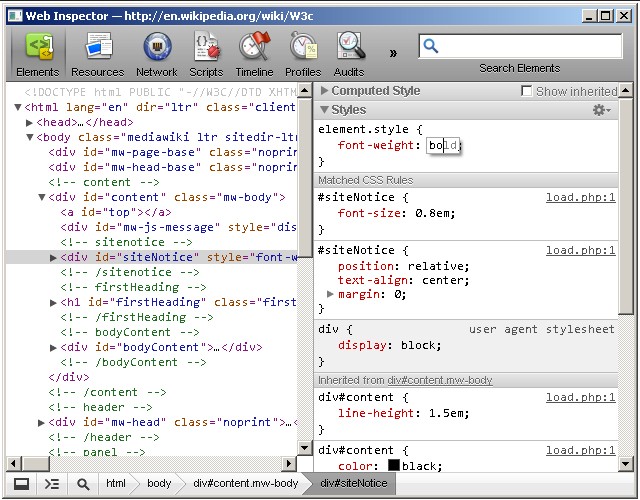This screenshot has height=500, width=640.
Task: Click the element.style selector text
Action: [363, 129]
